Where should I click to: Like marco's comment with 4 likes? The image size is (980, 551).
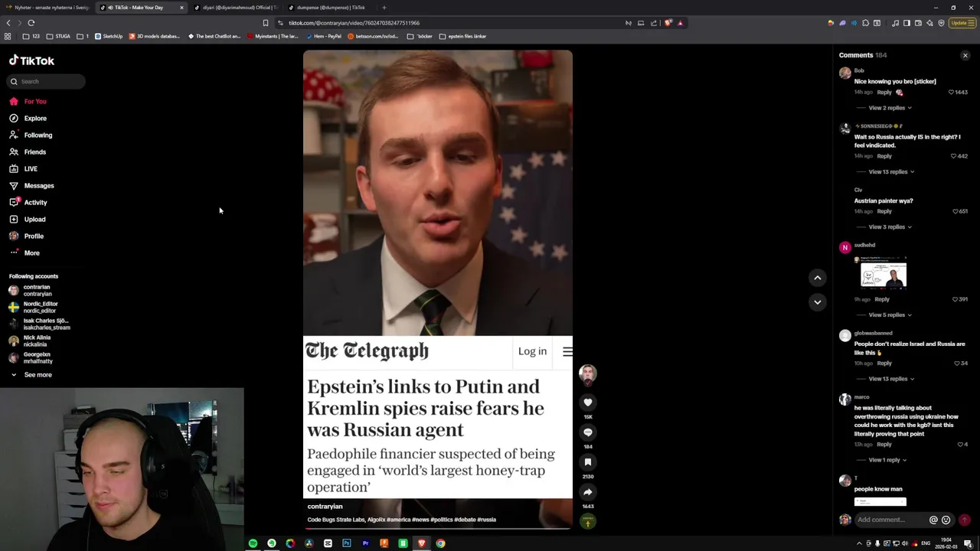[x=962, y=444]
